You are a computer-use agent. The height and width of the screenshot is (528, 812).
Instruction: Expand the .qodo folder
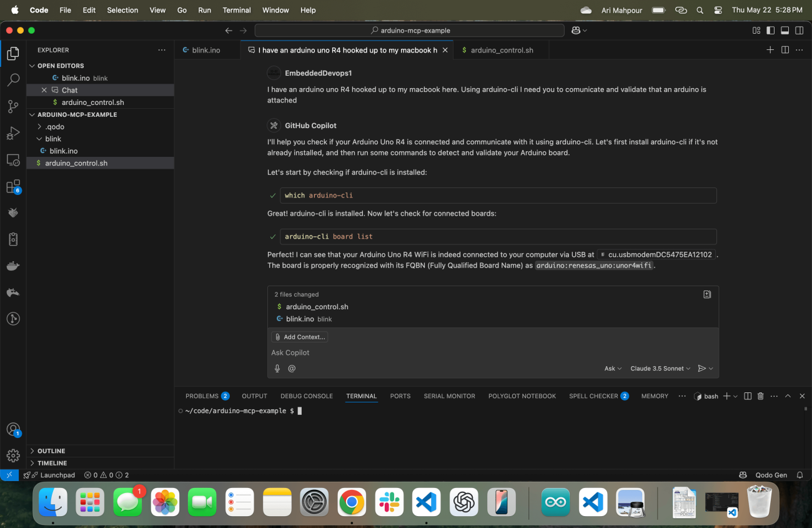55,127
